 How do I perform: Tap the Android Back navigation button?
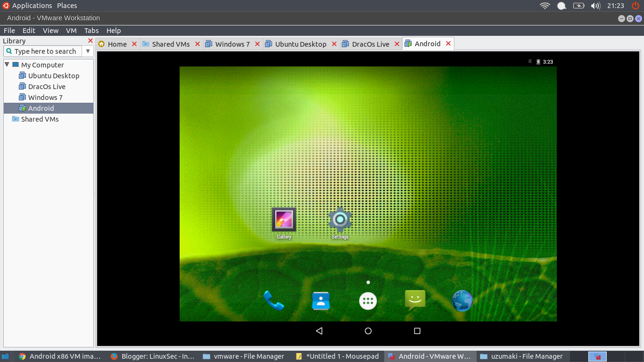319,331
